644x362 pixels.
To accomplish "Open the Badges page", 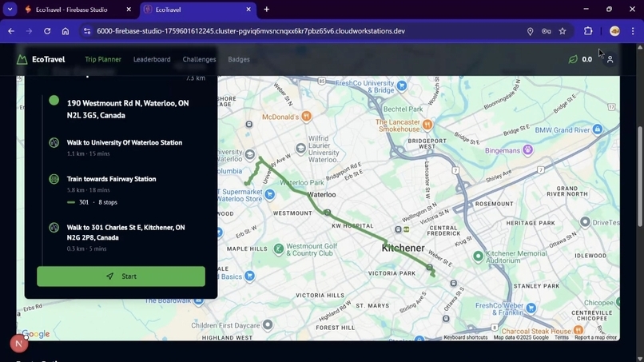I will click(239, 59).
